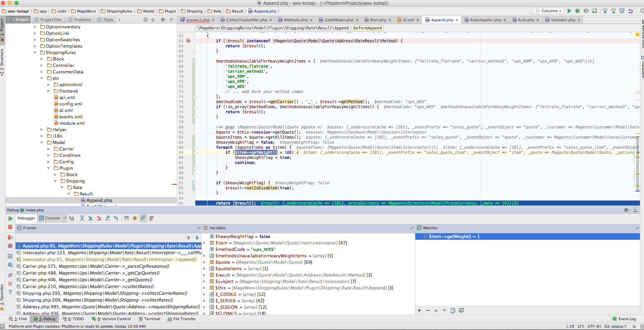The height and width of the screenshot is (330, 644).
Task: Click Git: popup branch widget
Action: (x=615, y=326)
